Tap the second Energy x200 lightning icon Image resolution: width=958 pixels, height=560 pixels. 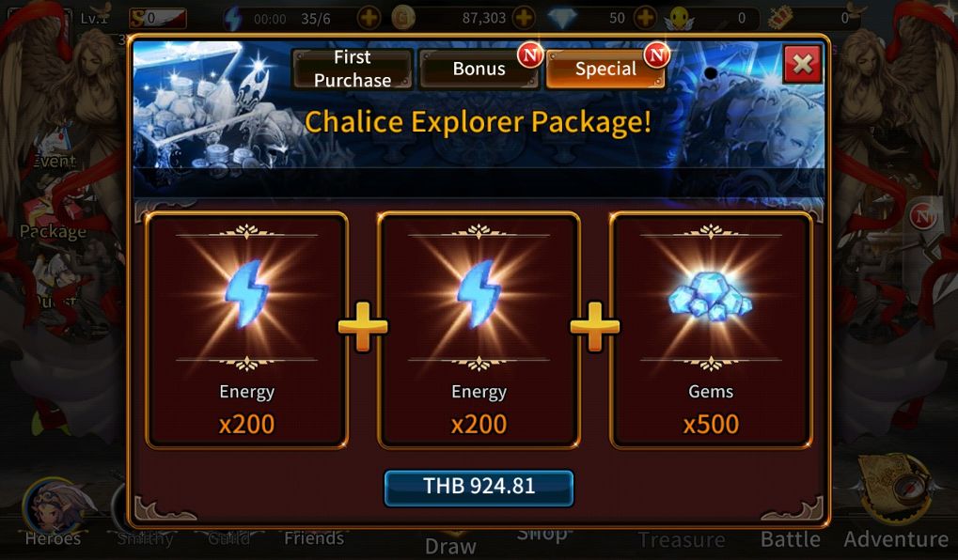click(x=479, y=294)
